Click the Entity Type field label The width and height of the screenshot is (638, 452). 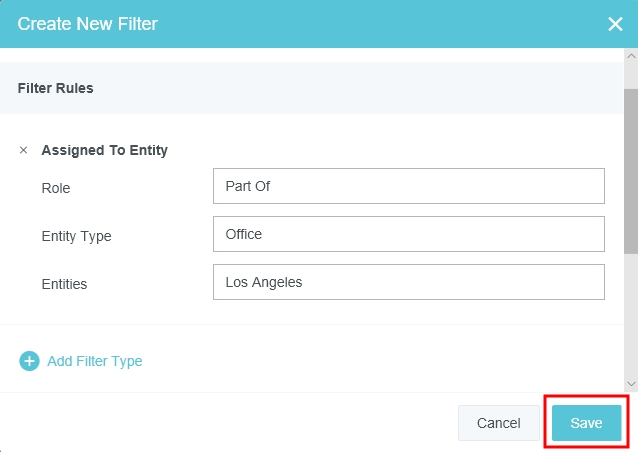pos(76,236)
